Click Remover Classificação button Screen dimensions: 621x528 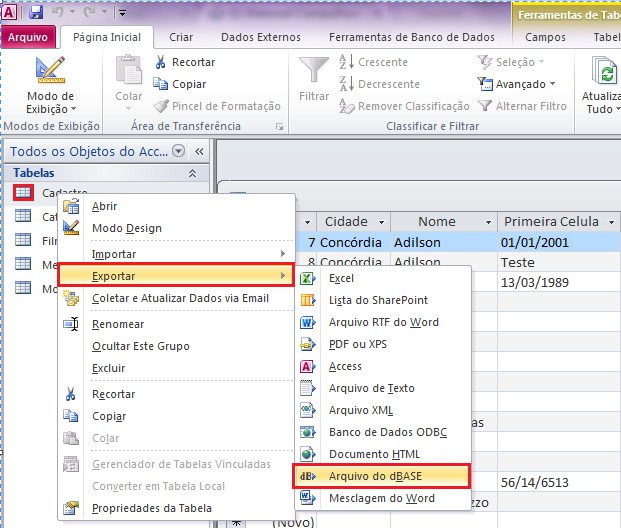click(404, 106)
